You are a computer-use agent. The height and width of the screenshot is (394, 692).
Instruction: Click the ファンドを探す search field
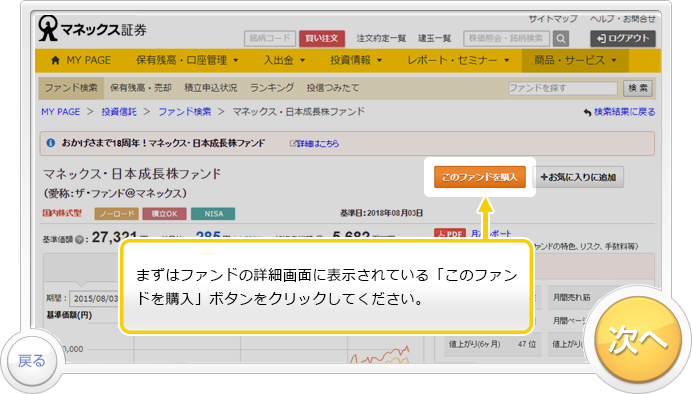point(563,88)
